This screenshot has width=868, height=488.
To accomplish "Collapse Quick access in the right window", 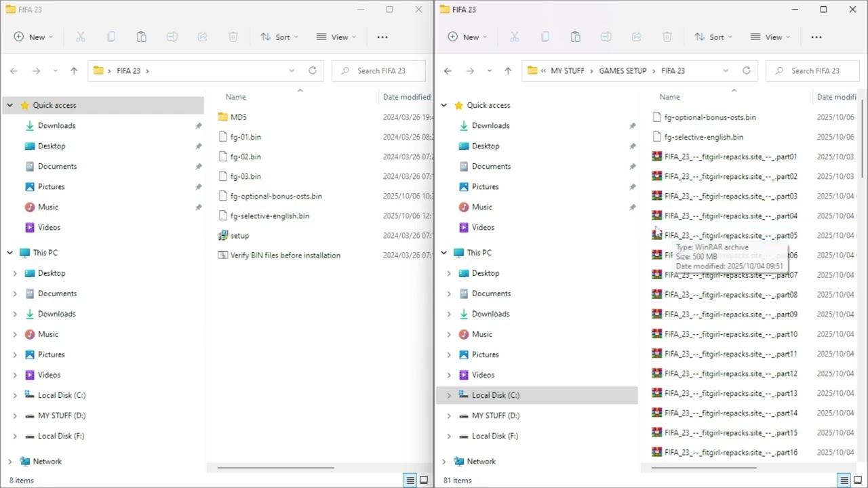I will [444, 105].
